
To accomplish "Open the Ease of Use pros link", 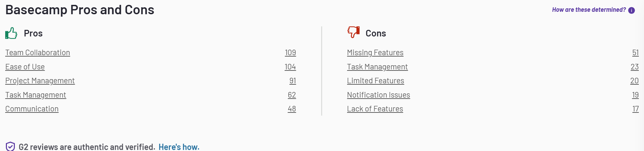I will [25, 67].
